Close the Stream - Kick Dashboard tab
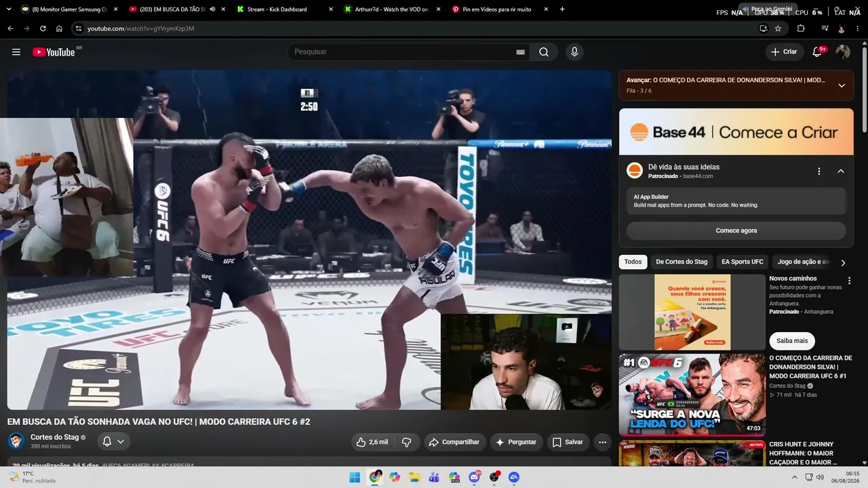Screen dimensions: 868x488 331,9
